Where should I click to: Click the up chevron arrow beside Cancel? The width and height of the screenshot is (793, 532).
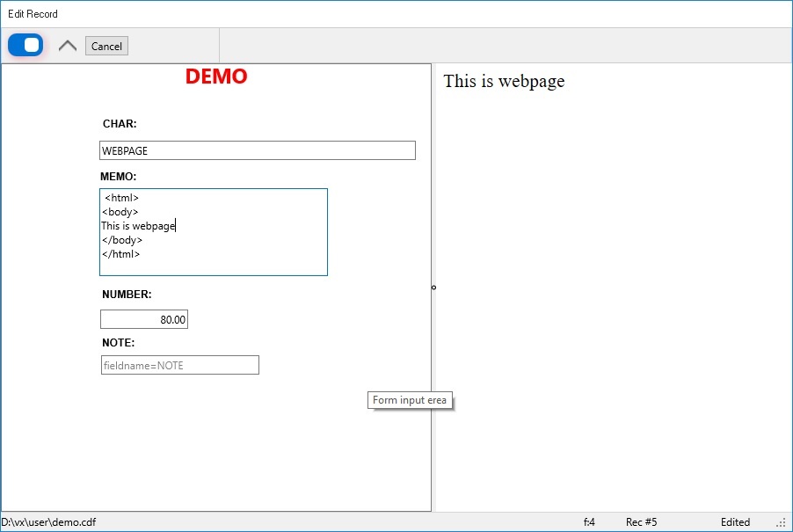pyautogui.click(x=68, y=46)
